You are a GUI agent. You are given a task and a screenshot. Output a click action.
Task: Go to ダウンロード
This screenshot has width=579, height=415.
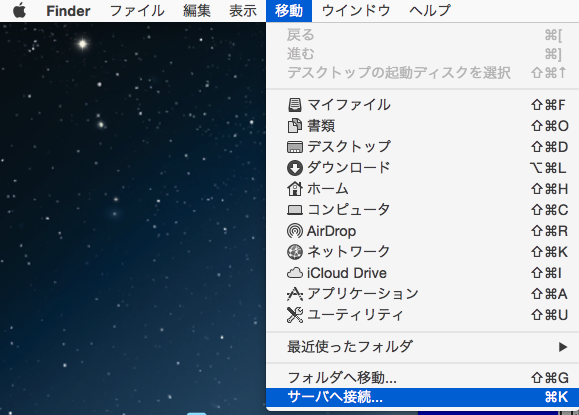coord(422,168)
